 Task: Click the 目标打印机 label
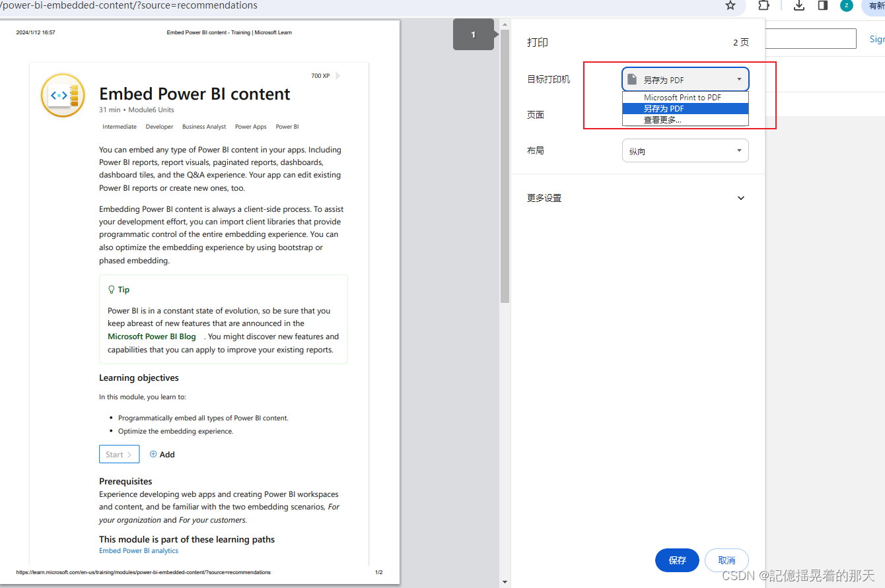(548, 79)
